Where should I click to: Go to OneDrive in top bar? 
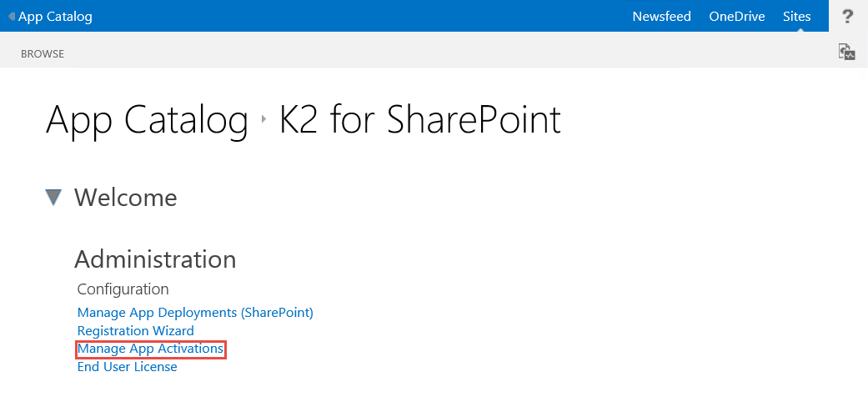(736, 16)
